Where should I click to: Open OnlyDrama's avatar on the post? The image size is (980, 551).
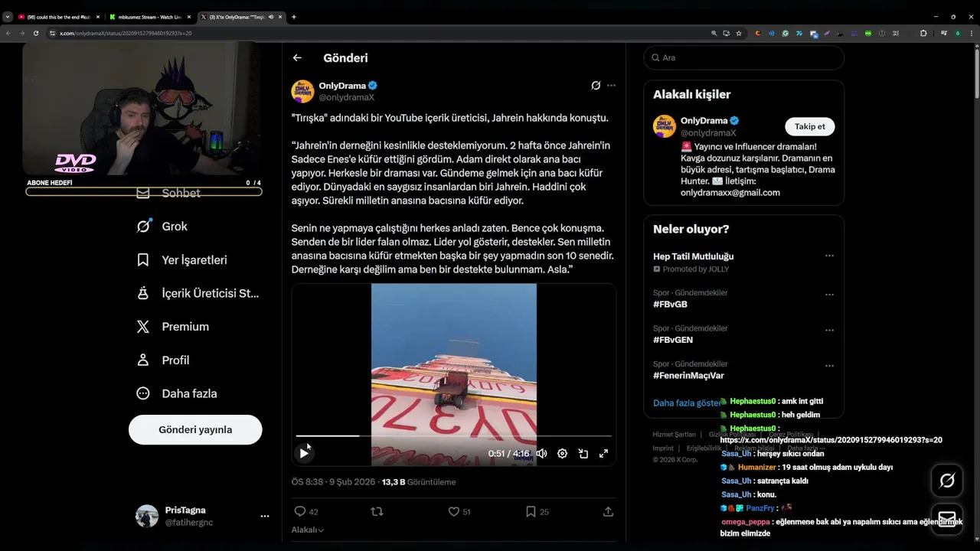[x=302, y=91]
